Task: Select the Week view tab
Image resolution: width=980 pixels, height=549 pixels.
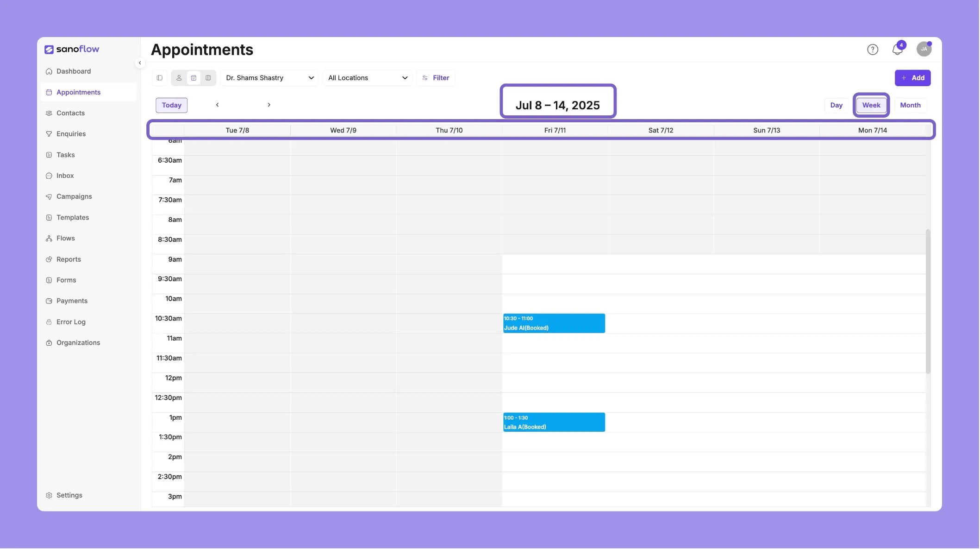Action: click(871, 105)
